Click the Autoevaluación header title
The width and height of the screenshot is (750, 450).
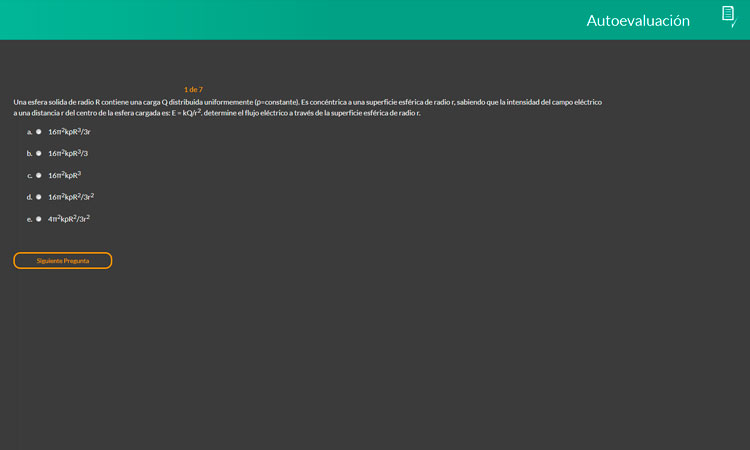[x=638, y=20]
